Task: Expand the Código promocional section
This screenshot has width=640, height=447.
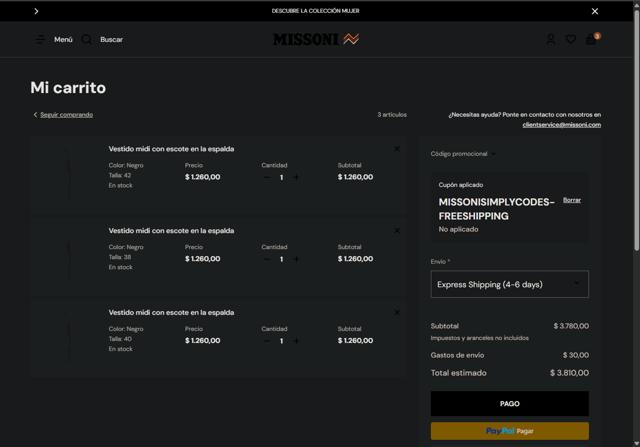Action: pyautogui.click(x=463, y=154)
